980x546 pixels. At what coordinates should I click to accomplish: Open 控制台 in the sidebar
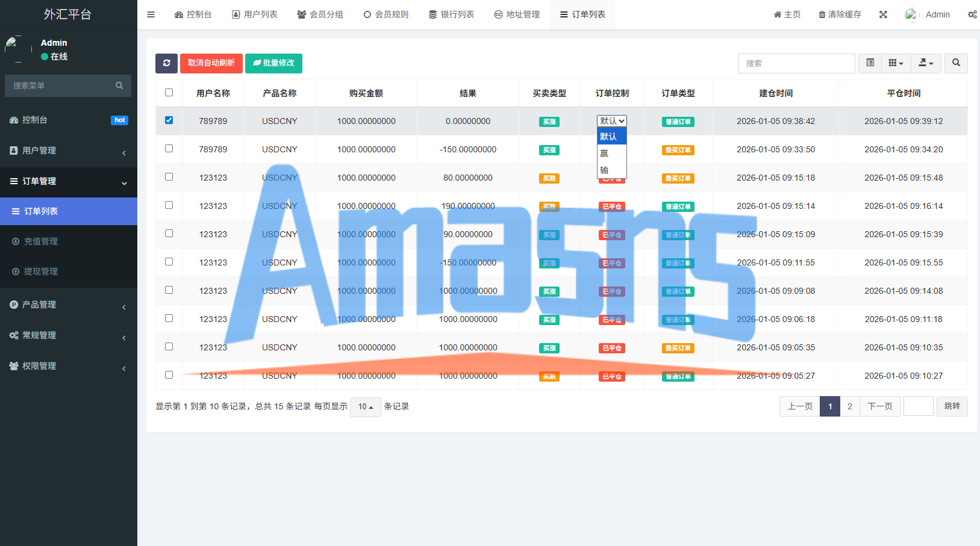69,120
